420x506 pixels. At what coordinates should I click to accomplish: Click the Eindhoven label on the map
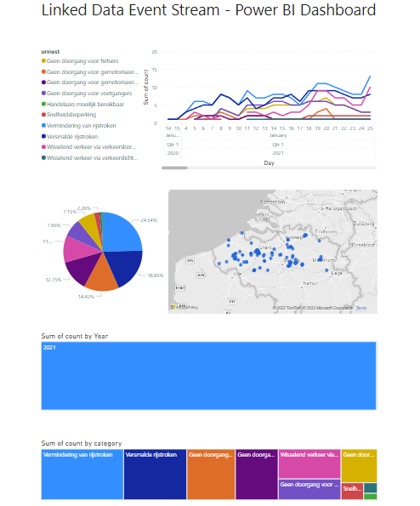click(326, 231)
